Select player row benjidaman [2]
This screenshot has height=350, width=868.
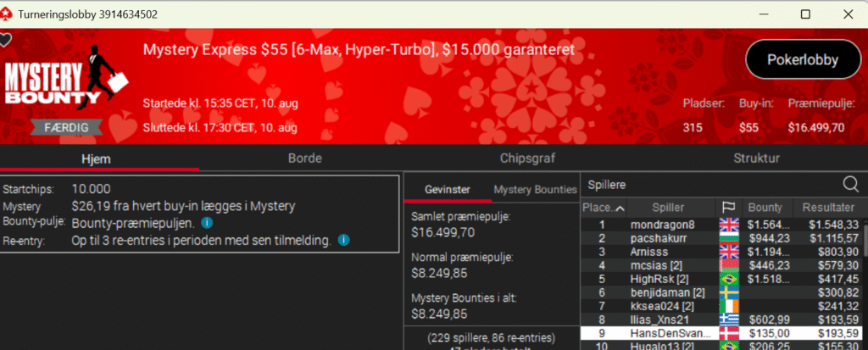coord(721,292)
